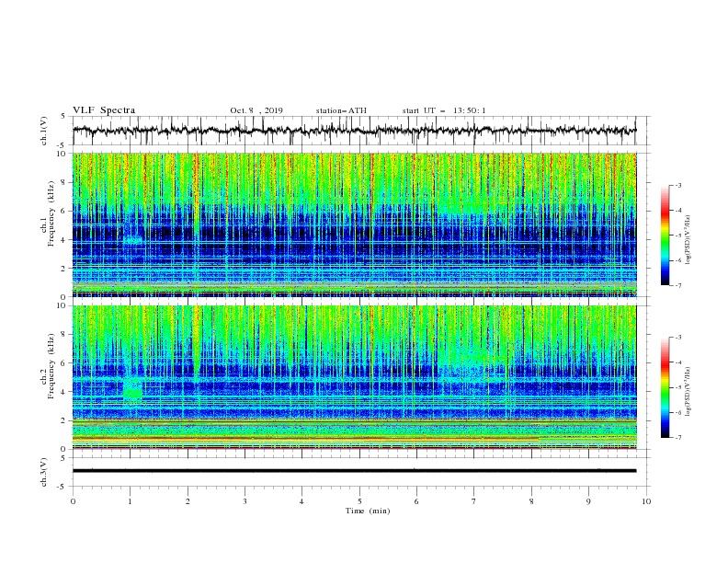Click inside the ch.2 spectrogram panel
728x563 pixels.
(354, 377)
